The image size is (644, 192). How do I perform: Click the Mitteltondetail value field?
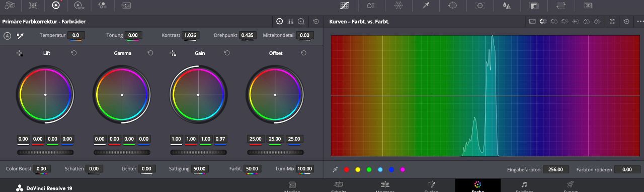coord(305,36)
